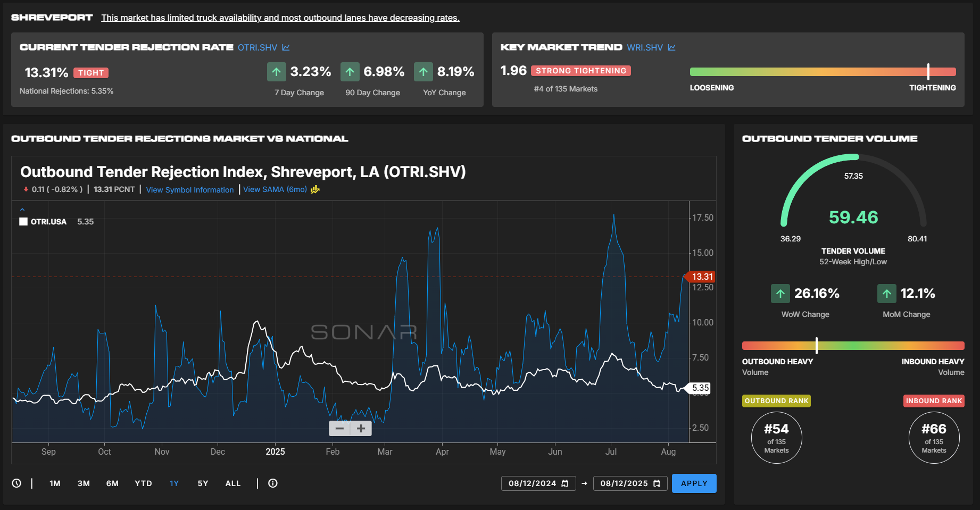Click the YoY Change up arrow

(x=423, y=72)
